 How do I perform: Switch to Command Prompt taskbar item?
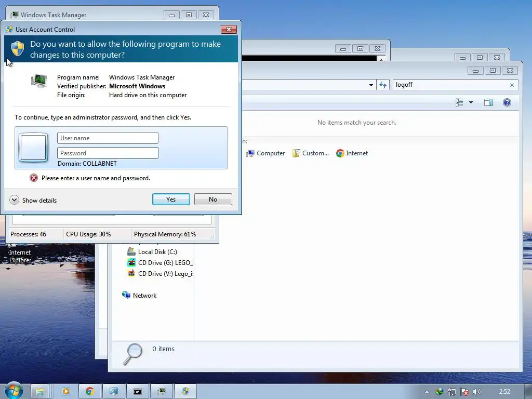point(137,392)
